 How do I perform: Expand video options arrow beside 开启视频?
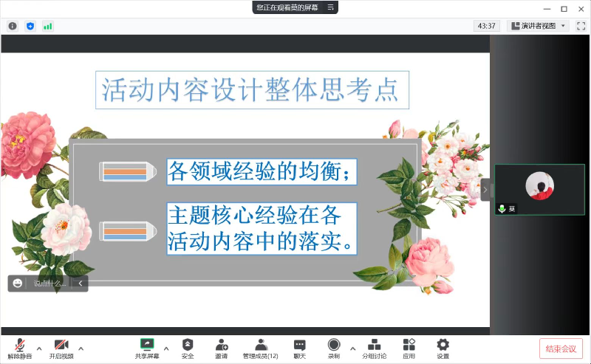pos(81,348)
